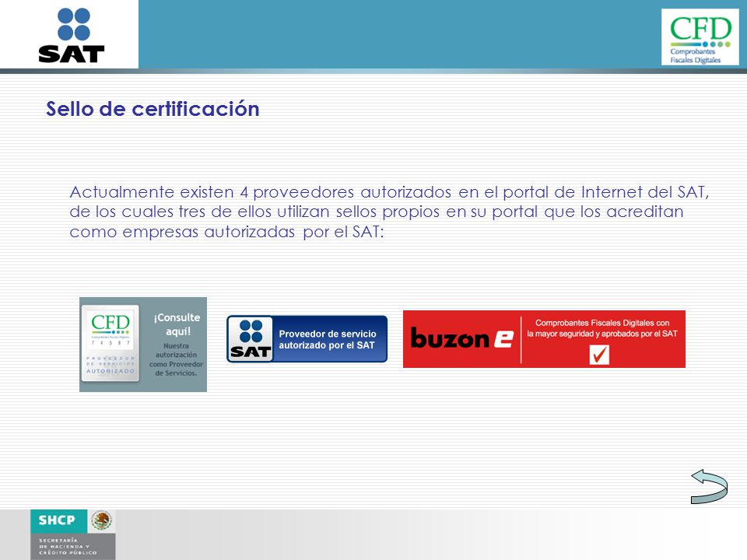Click 'Secretaría de Hacienda y Crédito Público' text
The width and height of the screenshot is (747, 560).
(x=68, y=546)
